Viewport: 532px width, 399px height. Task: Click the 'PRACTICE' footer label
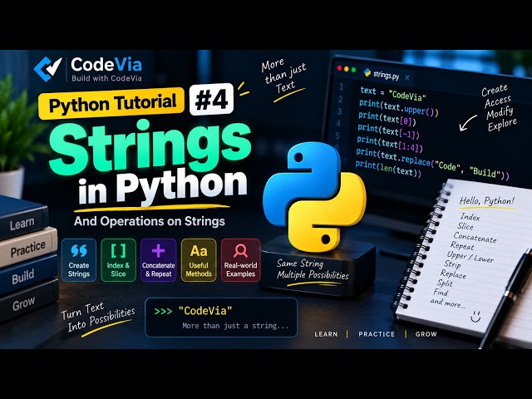(x=377, y=334)
